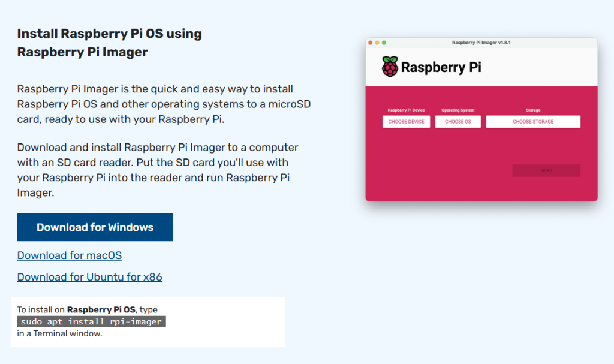Click the Download for Windows button
Screen dimensions: 614x364
click(95, 227)
